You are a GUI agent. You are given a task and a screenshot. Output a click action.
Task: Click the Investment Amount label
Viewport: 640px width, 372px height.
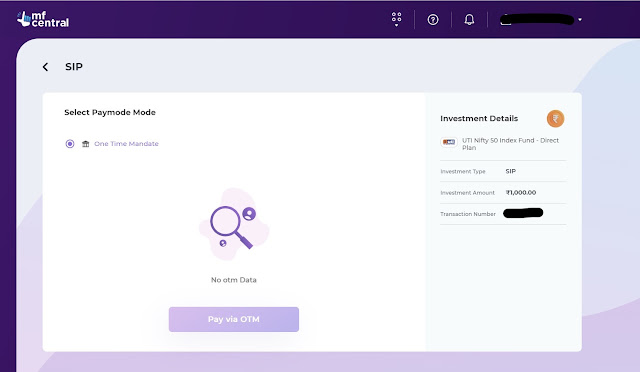click(x=467, y=193)
